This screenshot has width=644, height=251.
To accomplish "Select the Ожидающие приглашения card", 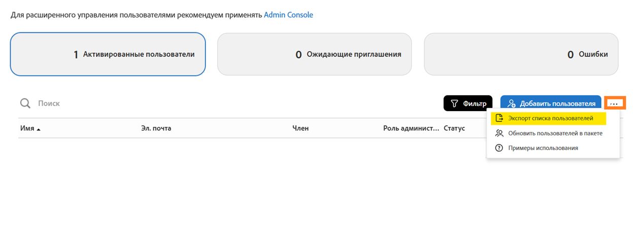I will [x=314, y=54].
